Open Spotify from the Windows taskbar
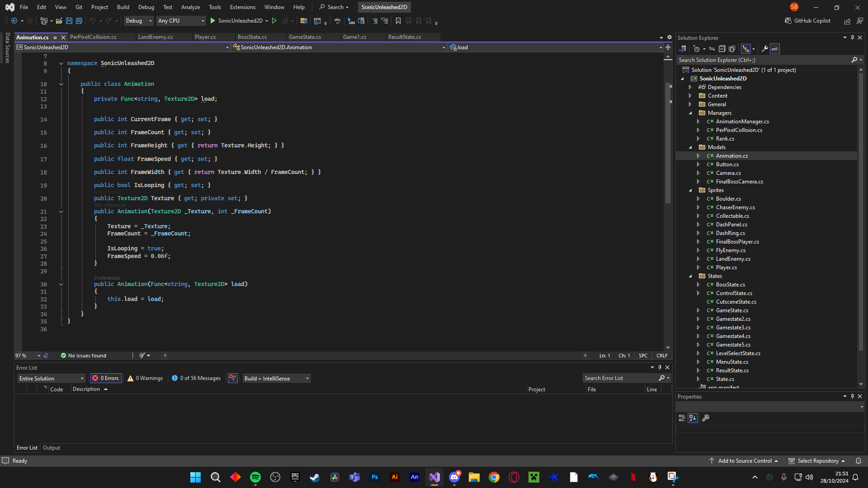 (x=255, y=477)
